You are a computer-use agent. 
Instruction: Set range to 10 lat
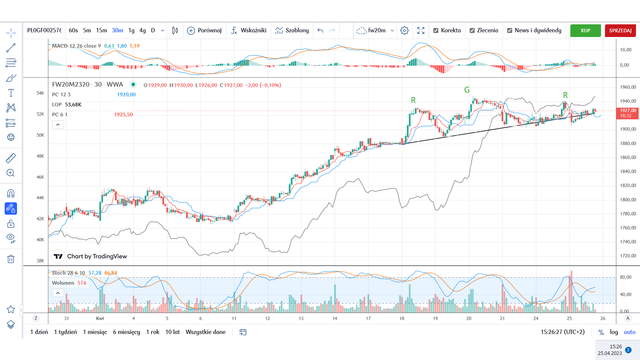point(173,332)
